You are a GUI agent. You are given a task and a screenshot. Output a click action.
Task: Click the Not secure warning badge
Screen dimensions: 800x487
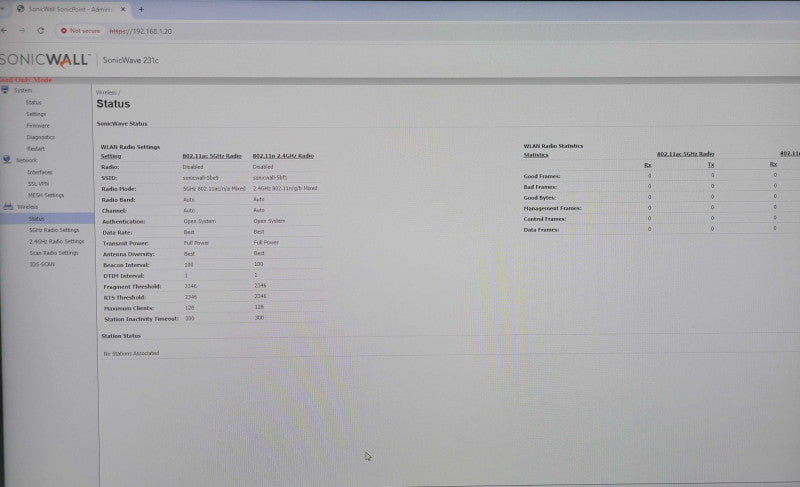pyautogui.click(x=80, y=31)
